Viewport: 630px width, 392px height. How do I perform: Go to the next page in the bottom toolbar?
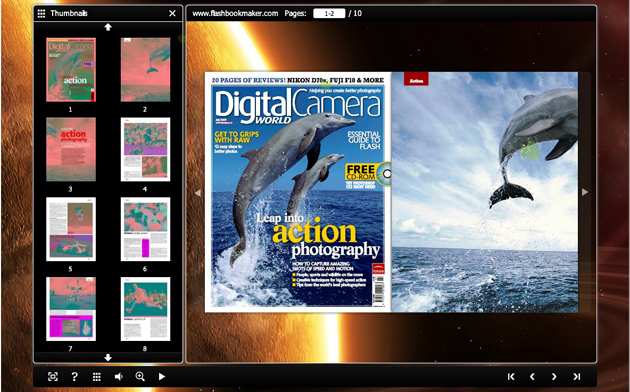pyautogui.click(x=554, y=376)
